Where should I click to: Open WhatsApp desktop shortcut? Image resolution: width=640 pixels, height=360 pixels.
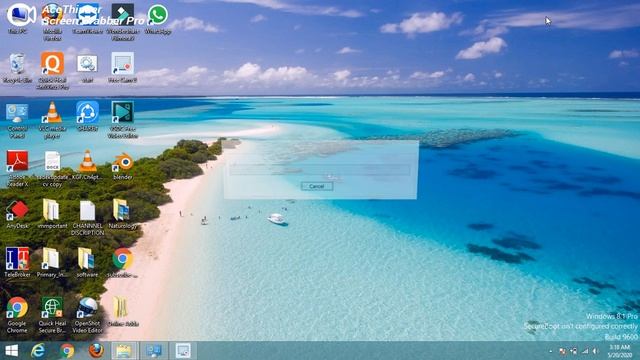coord(158,15)
